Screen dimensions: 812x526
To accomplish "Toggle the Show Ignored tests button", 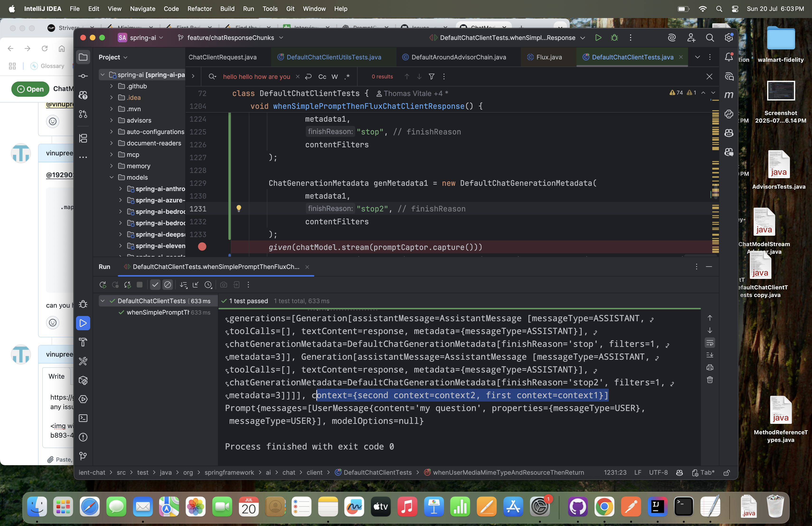I will (x=168, y=285).
